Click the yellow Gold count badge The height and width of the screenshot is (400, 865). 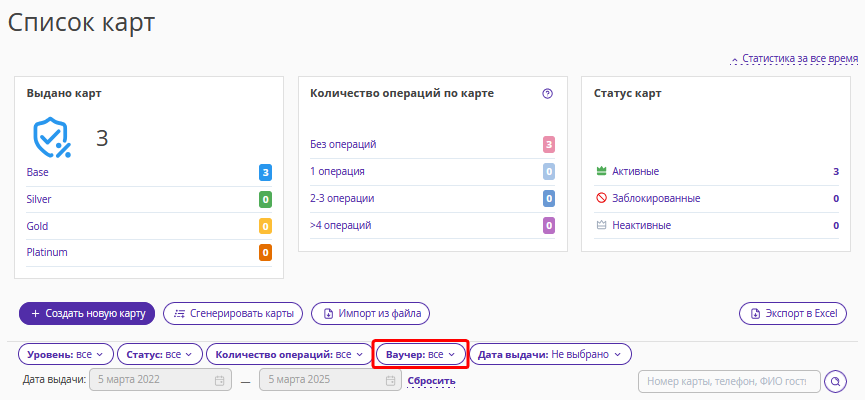(265, 226)
